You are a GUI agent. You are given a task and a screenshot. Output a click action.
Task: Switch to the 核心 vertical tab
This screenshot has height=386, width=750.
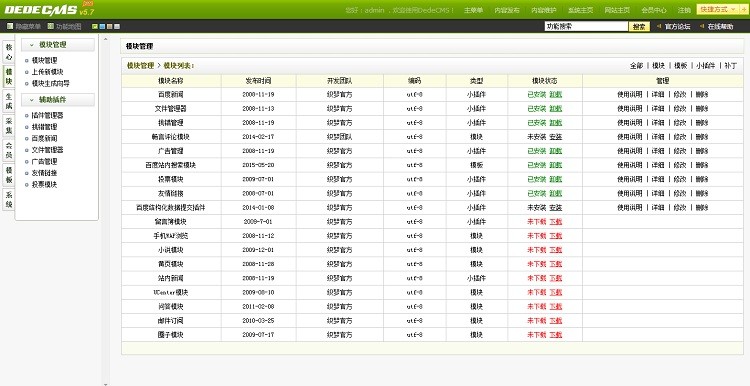pos(9,52)
